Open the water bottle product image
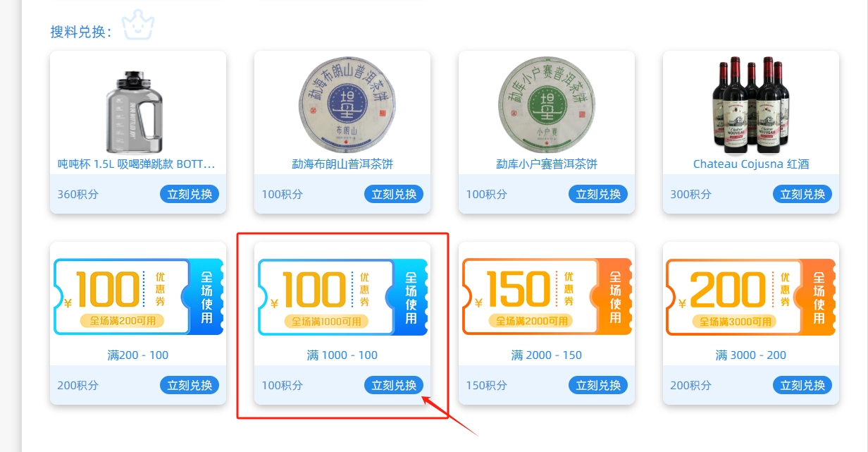 138,111
